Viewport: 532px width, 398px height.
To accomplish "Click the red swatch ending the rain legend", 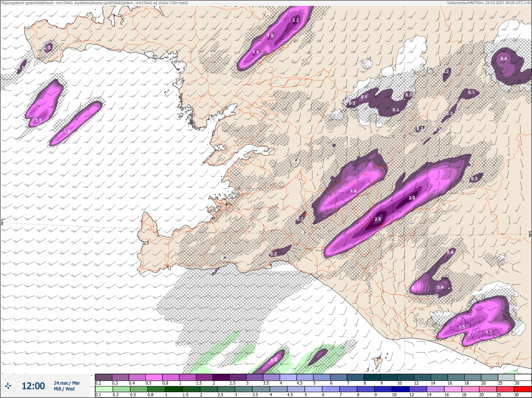I will tap(523, 389).
